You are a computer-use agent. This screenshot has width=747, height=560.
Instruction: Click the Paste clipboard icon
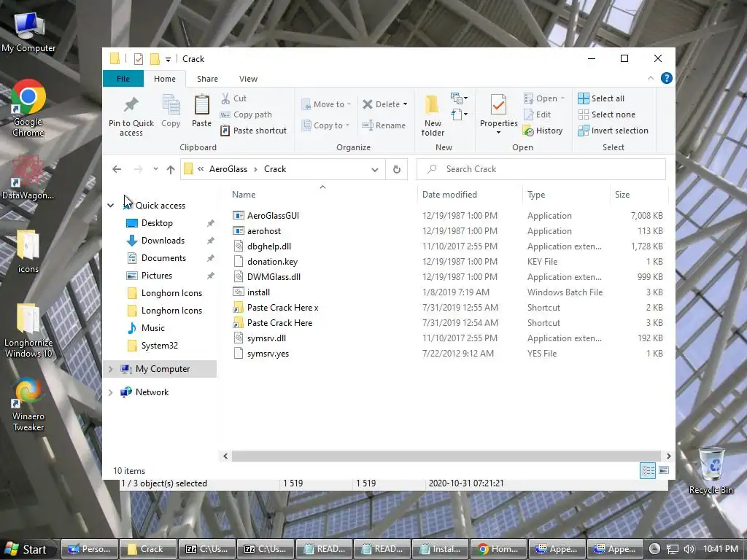point(201,105)
